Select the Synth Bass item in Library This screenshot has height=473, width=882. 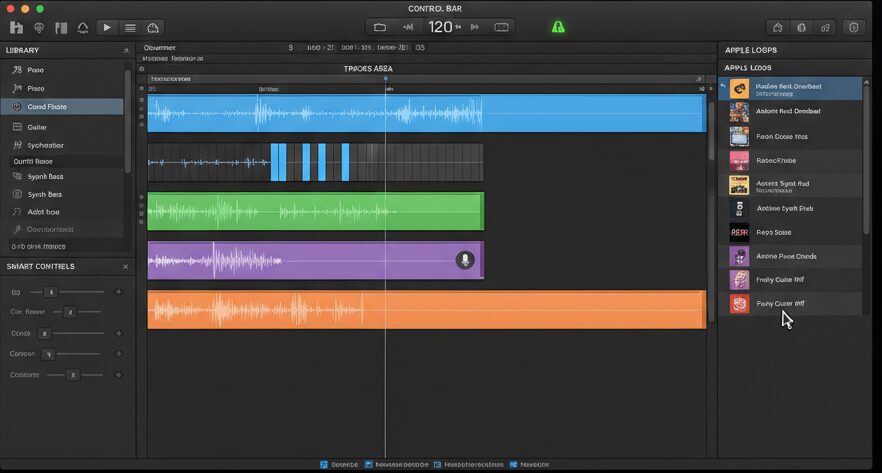coord(45,177)
